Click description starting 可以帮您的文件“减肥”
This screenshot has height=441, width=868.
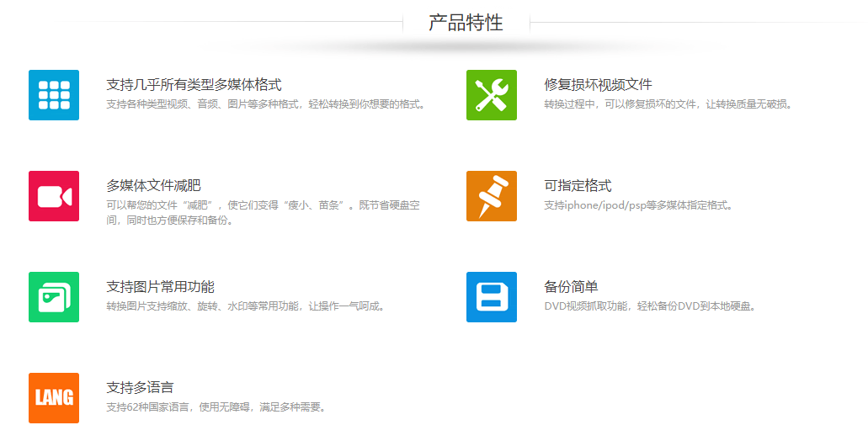[x=263, y=212]
